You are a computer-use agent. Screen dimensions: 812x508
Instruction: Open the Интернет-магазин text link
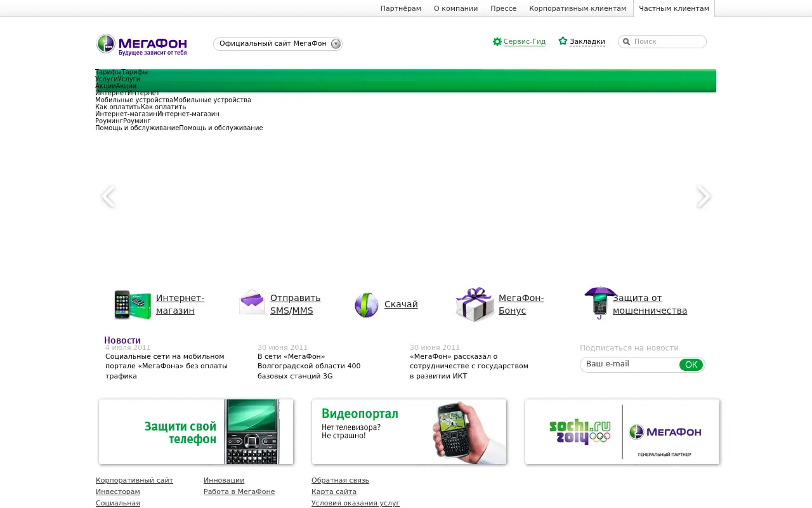coord(180,304)
